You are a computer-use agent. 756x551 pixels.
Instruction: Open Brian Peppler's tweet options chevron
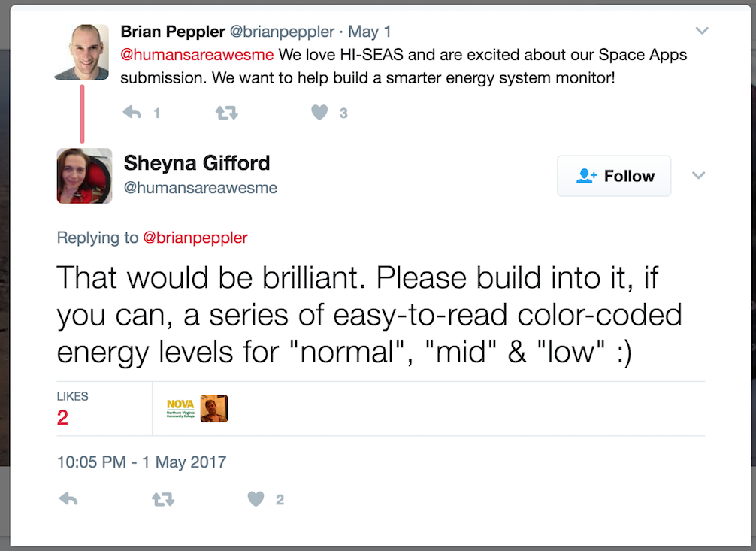tap(702, 31)
